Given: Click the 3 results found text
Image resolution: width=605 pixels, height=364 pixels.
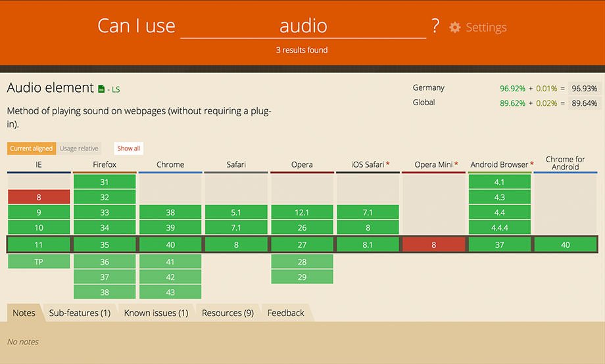Looking at the screenshot, I should tap(302, 50).
